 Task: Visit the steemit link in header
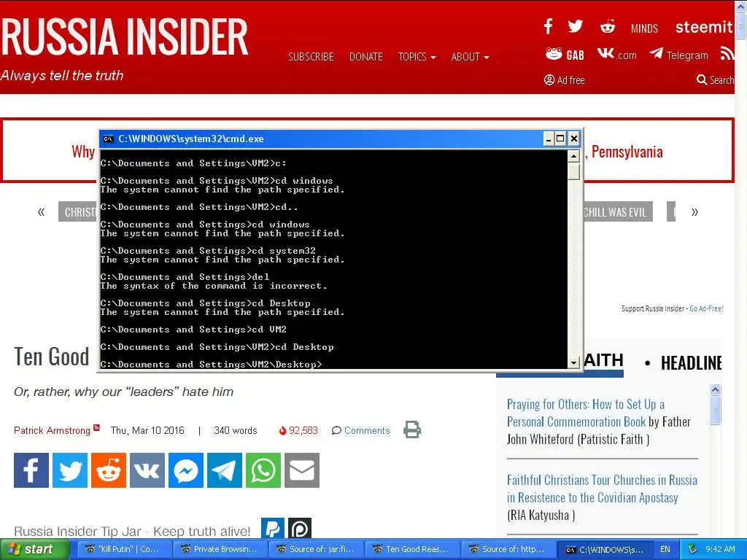pyautogui.click(x=703, y=27)
